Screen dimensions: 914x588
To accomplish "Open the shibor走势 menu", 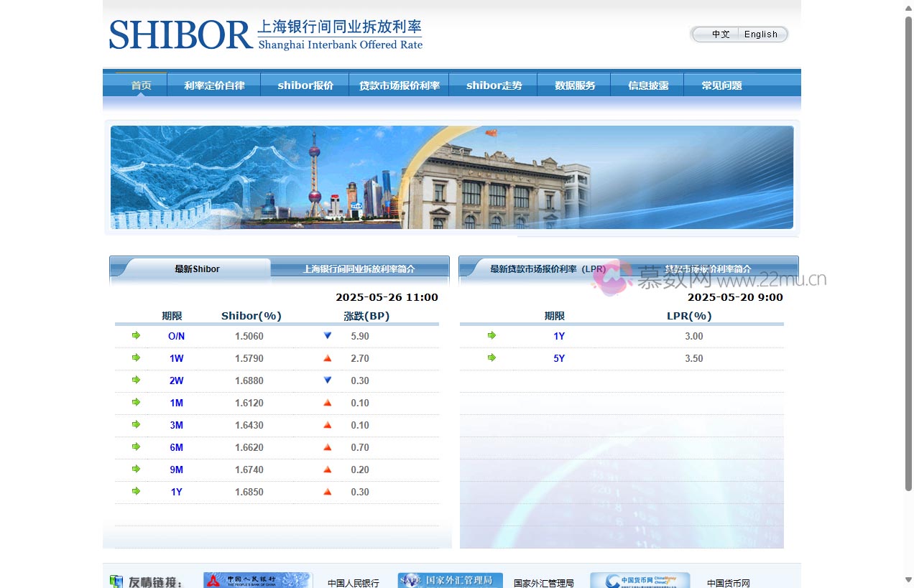I will [x=494, y=85].
